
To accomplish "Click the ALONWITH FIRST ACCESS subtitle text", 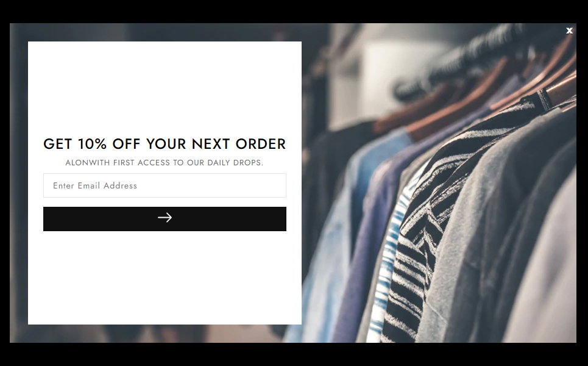I will [165, 163].
